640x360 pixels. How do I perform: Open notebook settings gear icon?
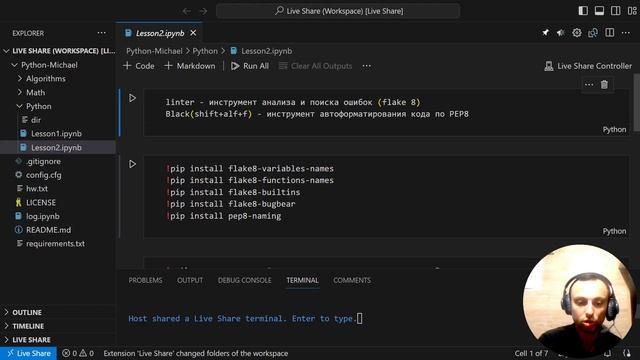click(x=577, y=33)
